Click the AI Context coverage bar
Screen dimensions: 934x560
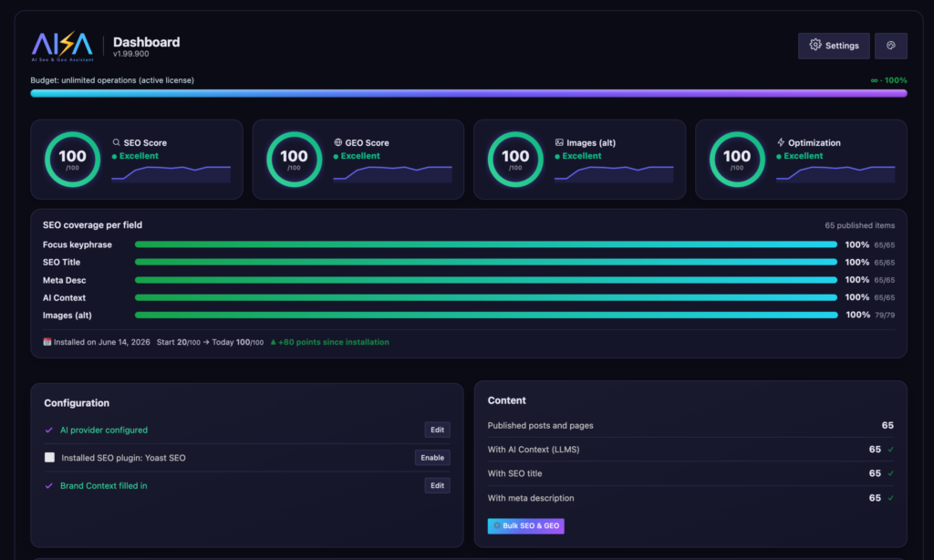tap(486, 297)
